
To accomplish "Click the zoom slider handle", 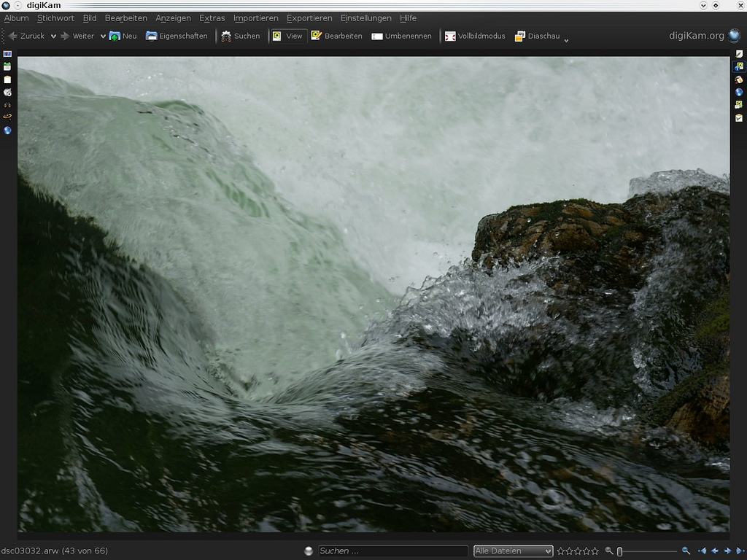I will [x=619, y=551].
